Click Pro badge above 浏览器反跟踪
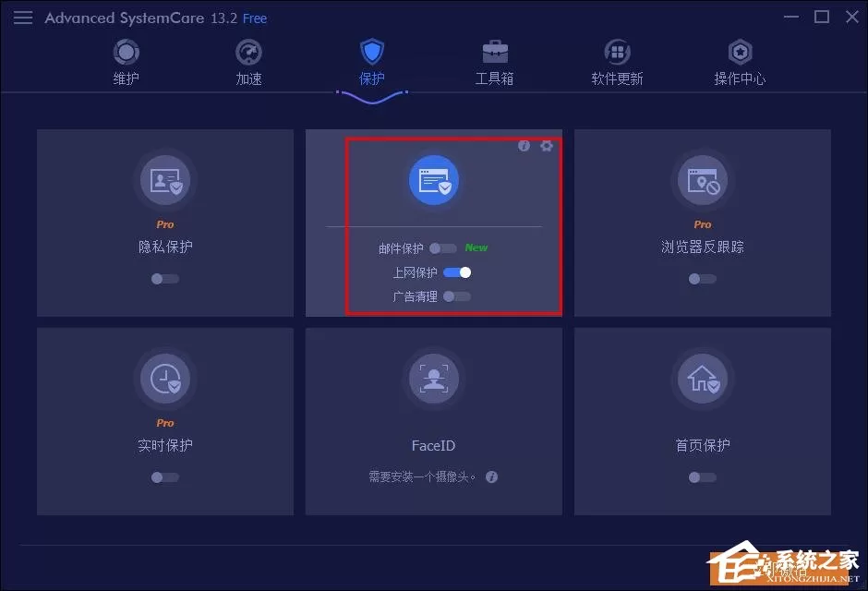 tap(703, 224)
